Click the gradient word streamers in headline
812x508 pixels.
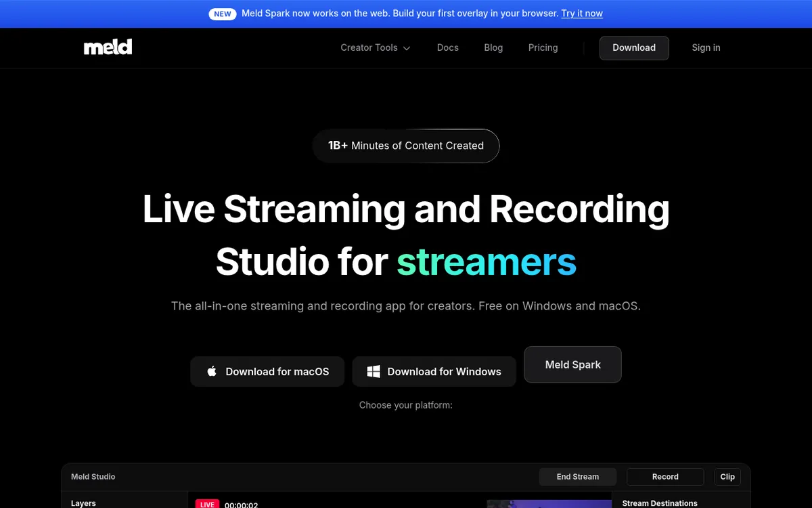[487, 261]
